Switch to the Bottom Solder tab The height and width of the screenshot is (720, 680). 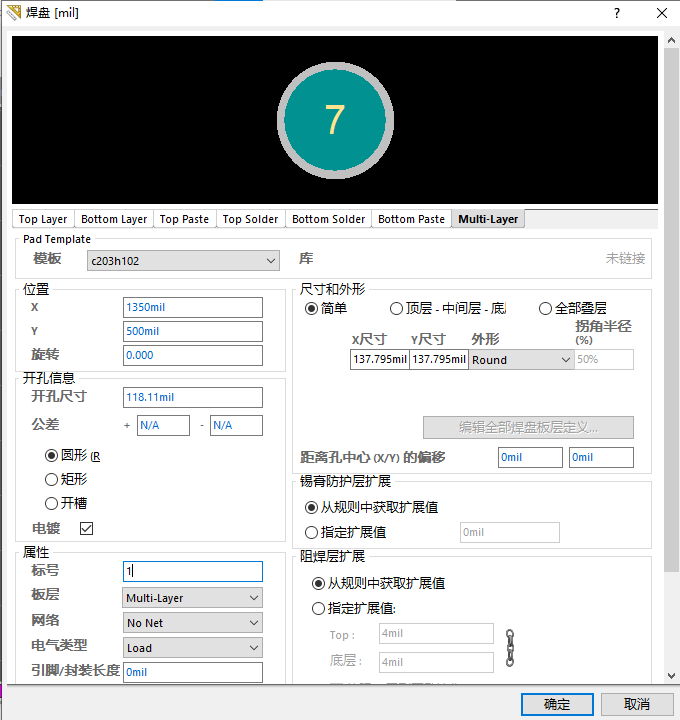(x=328, y=219)
